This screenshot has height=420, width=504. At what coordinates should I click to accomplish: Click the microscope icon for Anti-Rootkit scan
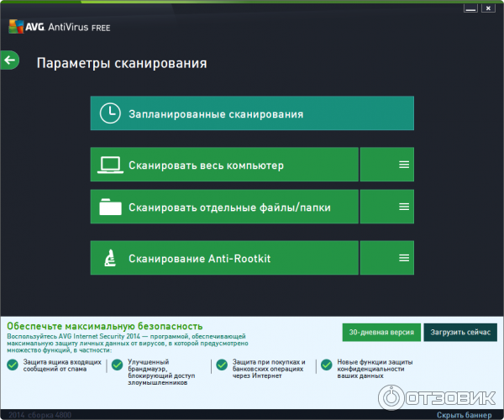click(109, 258)
